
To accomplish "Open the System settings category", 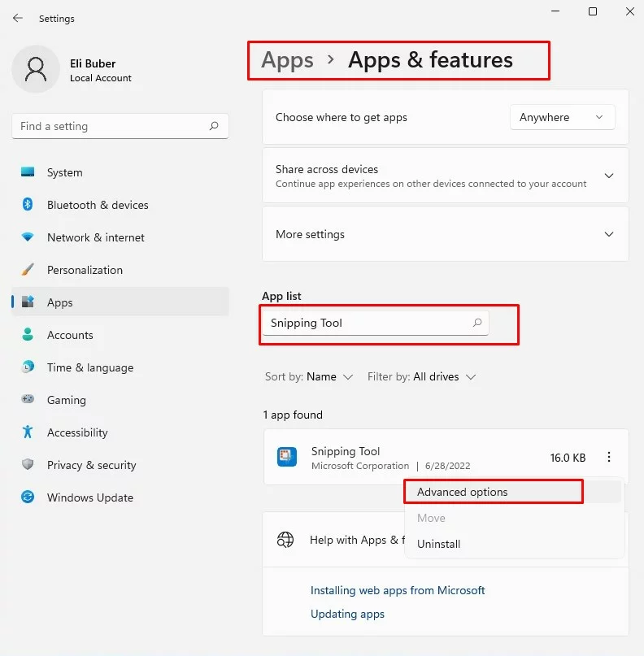I will point(120,172).
